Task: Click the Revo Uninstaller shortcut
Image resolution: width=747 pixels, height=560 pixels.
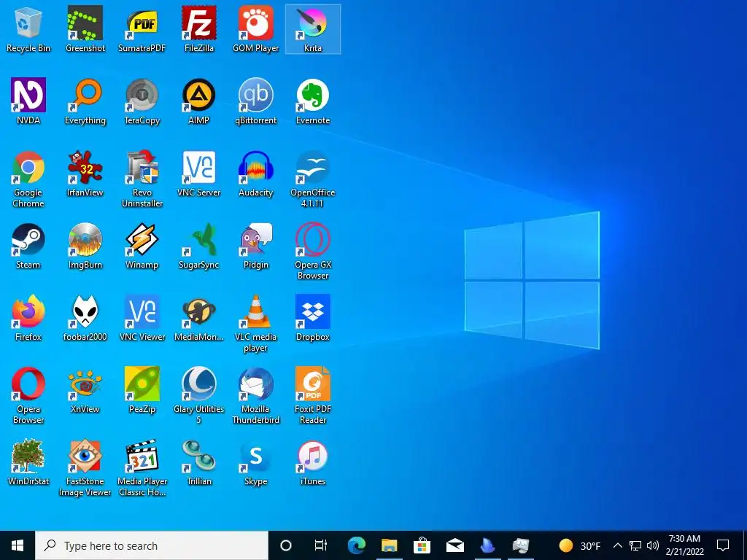Action: coord(142,179)
